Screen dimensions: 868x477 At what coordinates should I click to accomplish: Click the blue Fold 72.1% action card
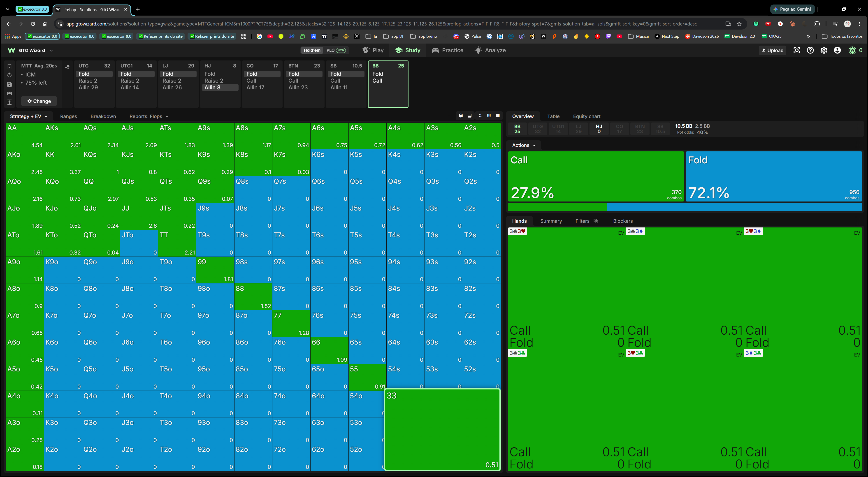(774, 176)
